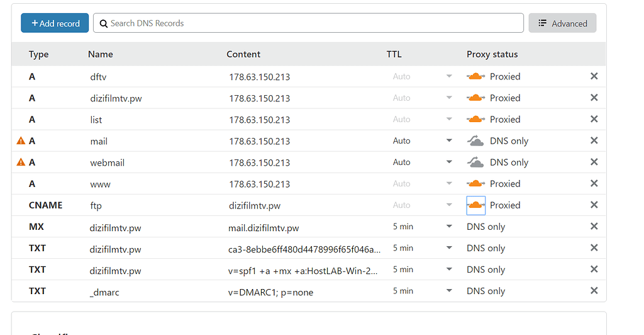The height and width of the screenshot is (335, 644).
Task: Remove the _dmarc TXT record
Action: (x=594, y=291)
